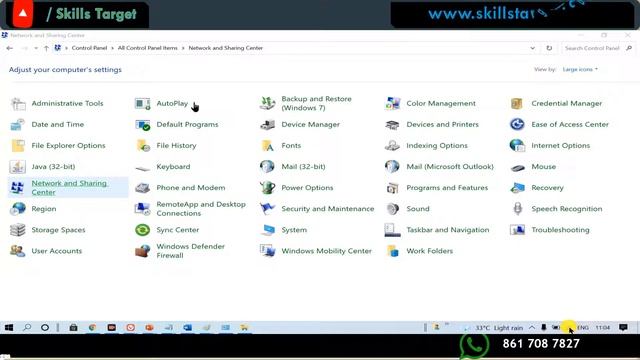This screenshot has width=640, height=360.
Task: Click the Storage Spaces text
Action: (x=58, y=230)
